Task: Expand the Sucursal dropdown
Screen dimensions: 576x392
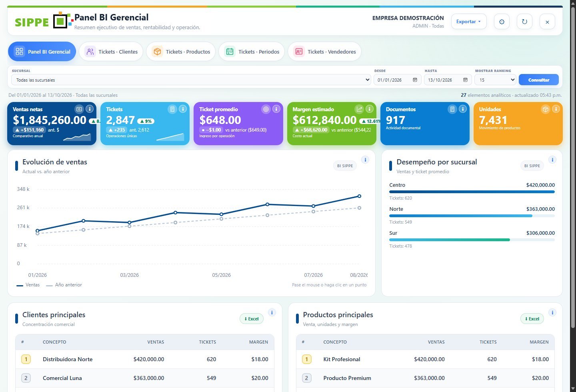Action: (x=191, y=80)
